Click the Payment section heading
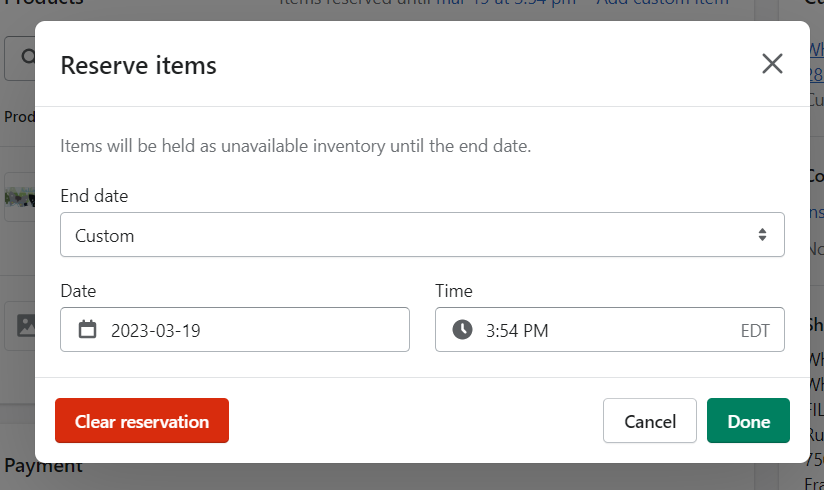Viewport: 824px width, 490px height. click(x=43, y=466)
